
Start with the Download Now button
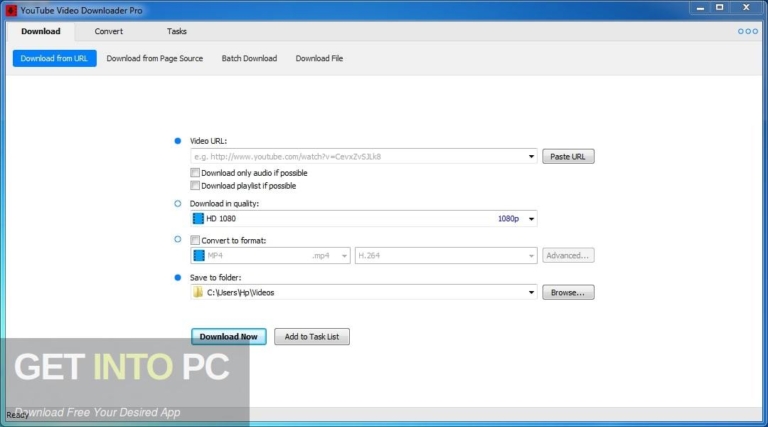[229, 337]
